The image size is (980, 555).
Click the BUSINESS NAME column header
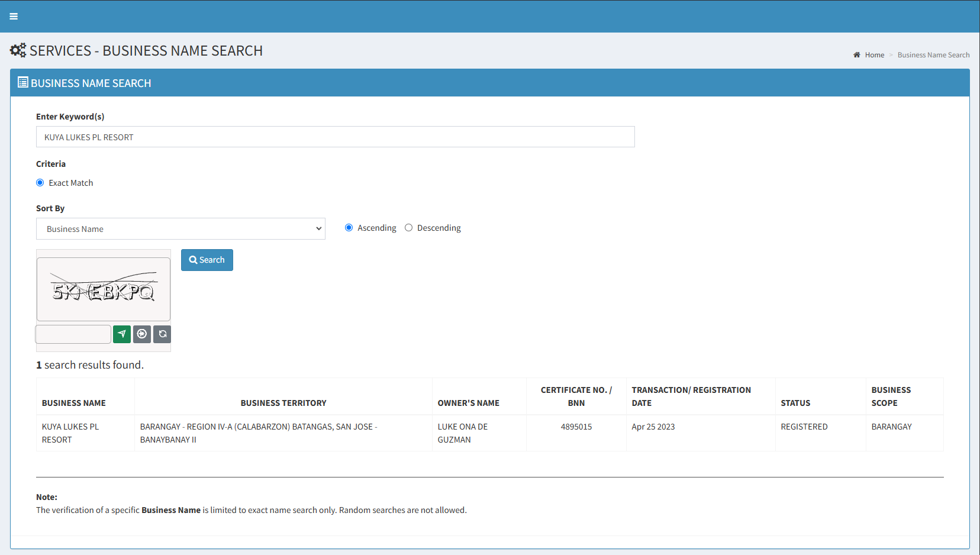74,403
